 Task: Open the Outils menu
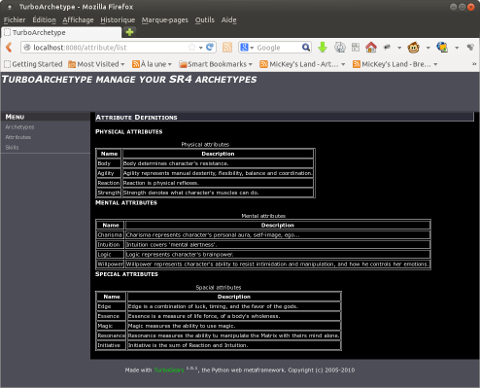coord(205,20)
